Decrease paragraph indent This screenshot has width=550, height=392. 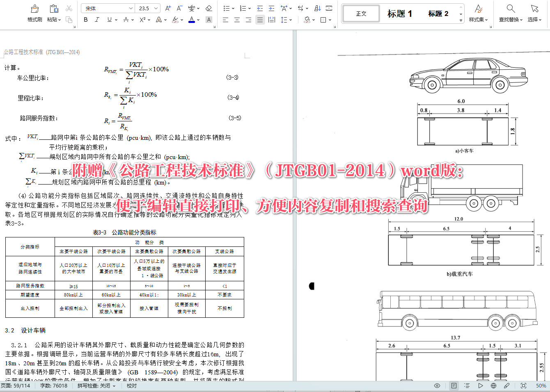pyautogui.click(x=260, y=8)
